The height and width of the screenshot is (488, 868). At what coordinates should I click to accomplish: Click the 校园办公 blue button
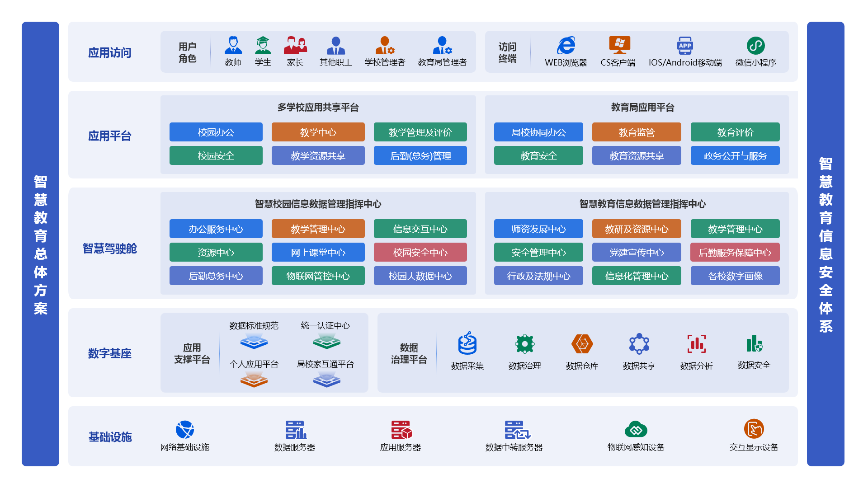pos(216,132)
